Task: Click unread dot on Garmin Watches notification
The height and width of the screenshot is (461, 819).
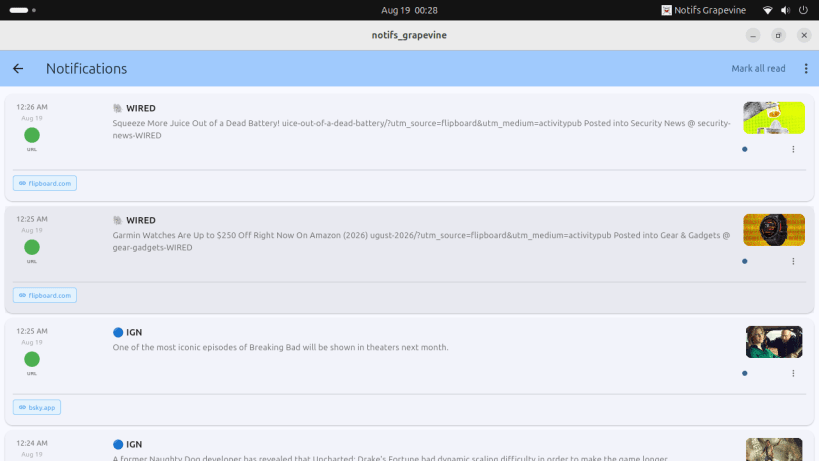Action: (745, 261)
